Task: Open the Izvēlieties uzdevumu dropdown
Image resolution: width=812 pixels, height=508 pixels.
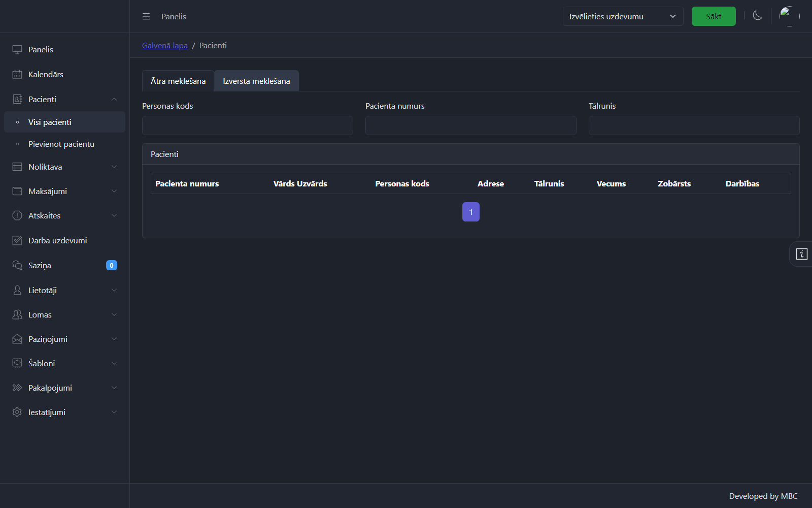Action: (x=623, y=16)
